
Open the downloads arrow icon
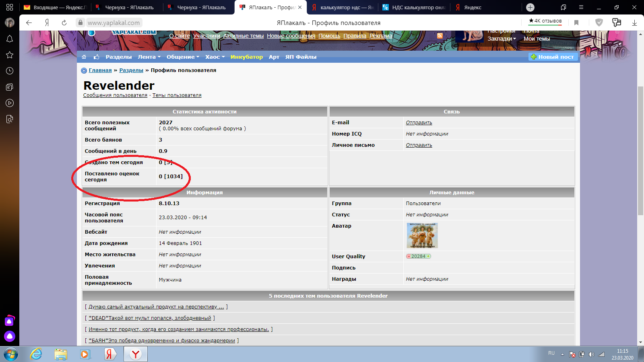coord(634,23)
